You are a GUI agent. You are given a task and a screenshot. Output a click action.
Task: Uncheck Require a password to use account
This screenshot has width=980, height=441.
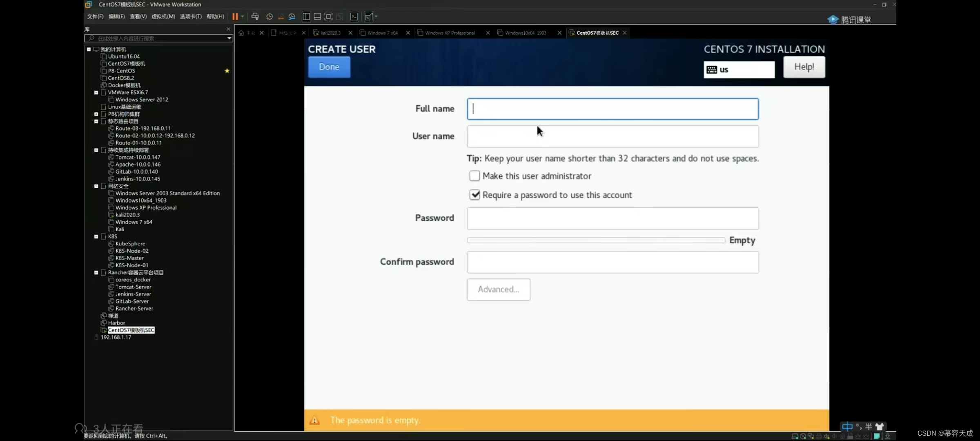474,195
